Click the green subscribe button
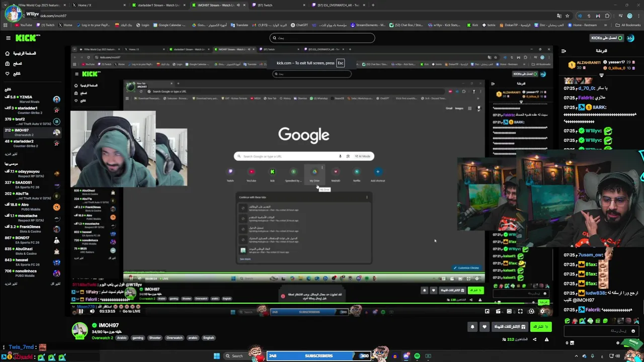This screenshot has width=644, height=362. click(541, 327)
